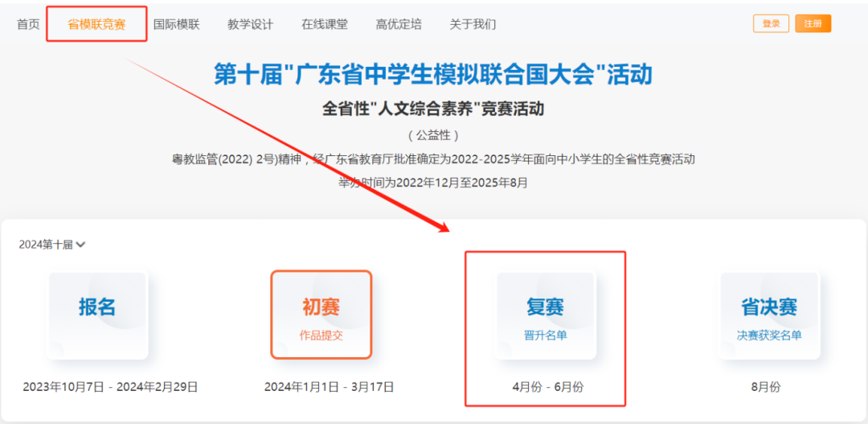Click the blue 第十届 event title heading

(432, 75)
